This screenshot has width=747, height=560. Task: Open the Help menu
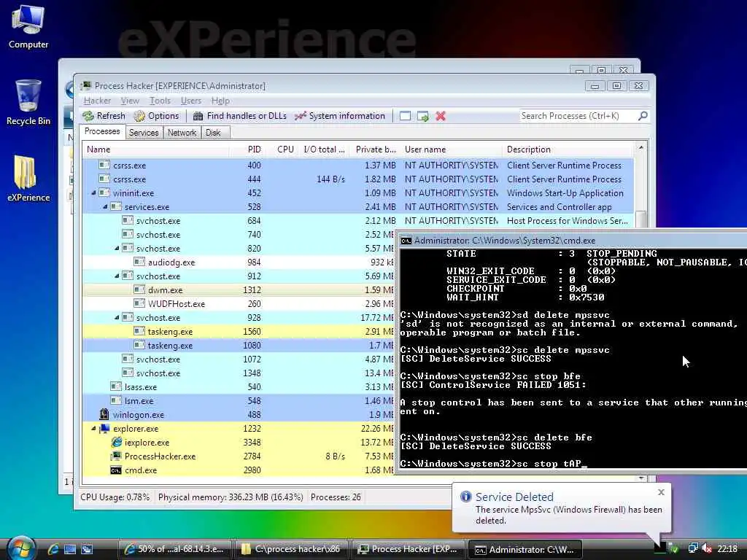coord(220,101)
